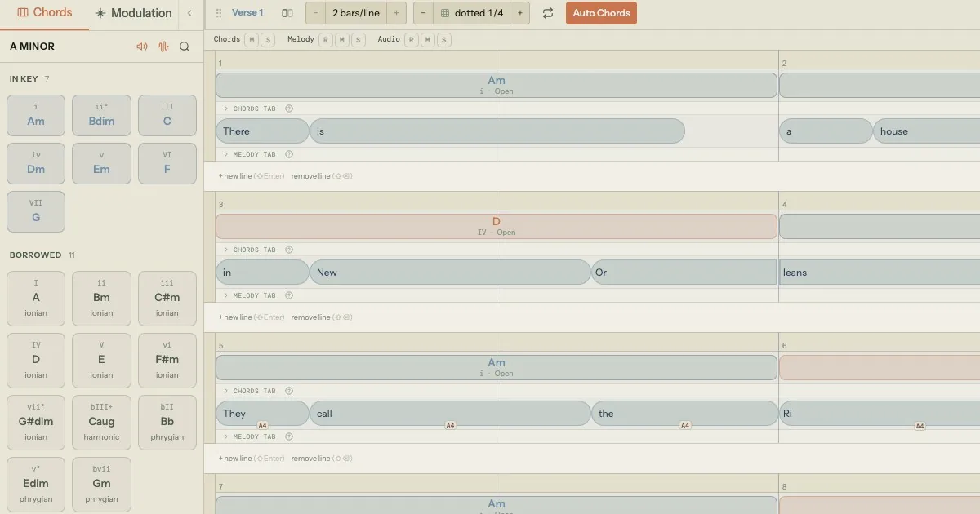Image resolution: width=980 pixels, height=514 pixels.
Task: Collapse the sidebar with the left chevron
Action: click(189, 13)
